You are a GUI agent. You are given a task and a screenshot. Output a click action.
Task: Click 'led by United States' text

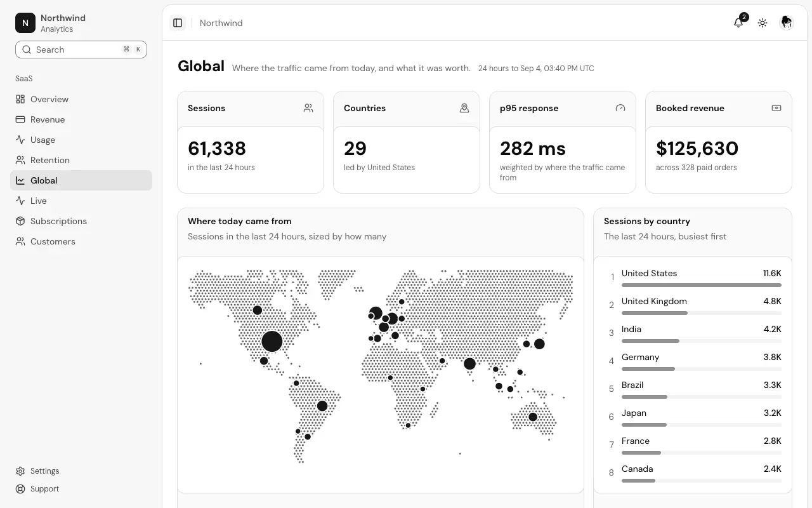click(x=379, y=168)
